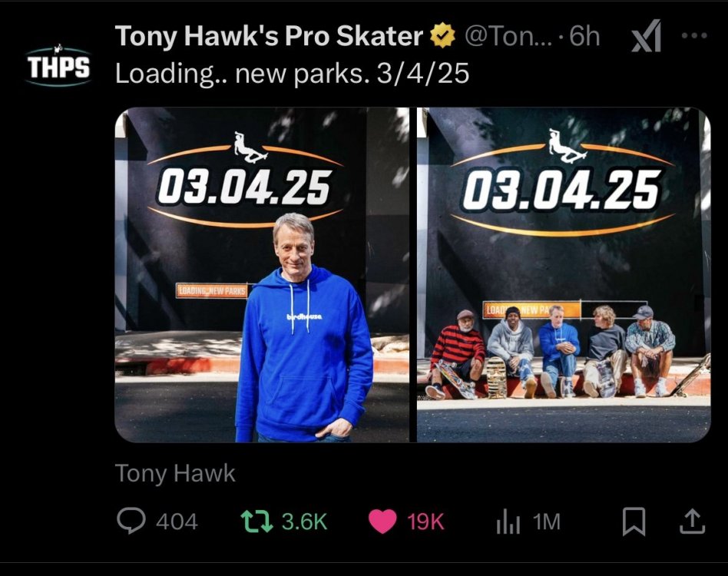
Task: Click the 19K likes count
Action: pos(425,522)
